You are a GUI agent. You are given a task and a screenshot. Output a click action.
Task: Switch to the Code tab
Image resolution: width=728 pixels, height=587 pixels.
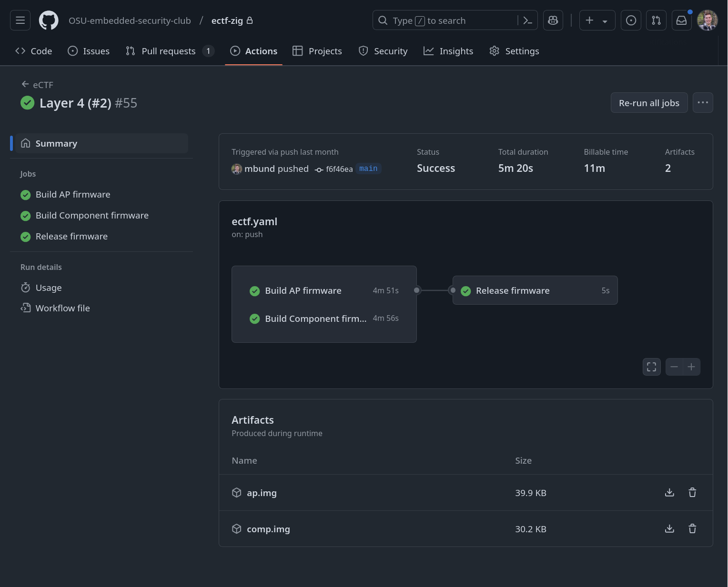pyautogui.click(x=34, y=51)
